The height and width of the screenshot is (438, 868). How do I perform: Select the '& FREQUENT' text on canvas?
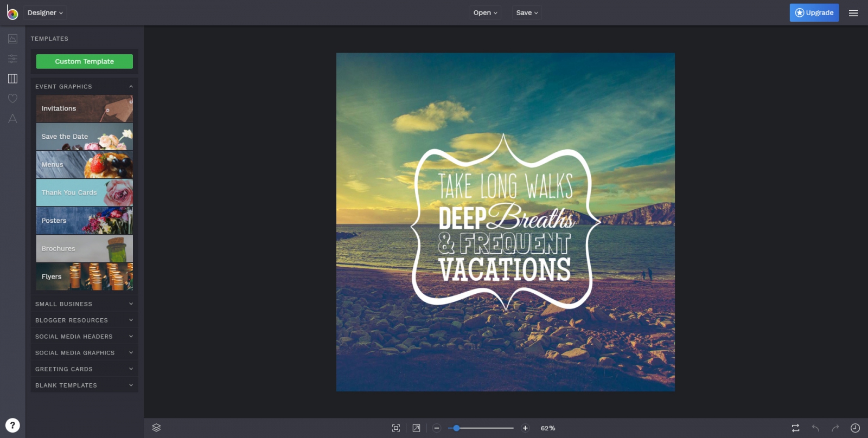(x=505, y=243)
